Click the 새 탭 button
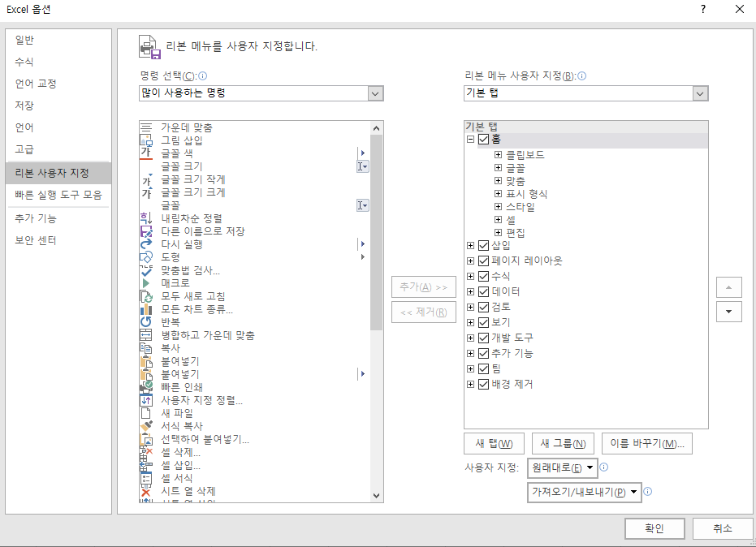 (x=494, y=443)
